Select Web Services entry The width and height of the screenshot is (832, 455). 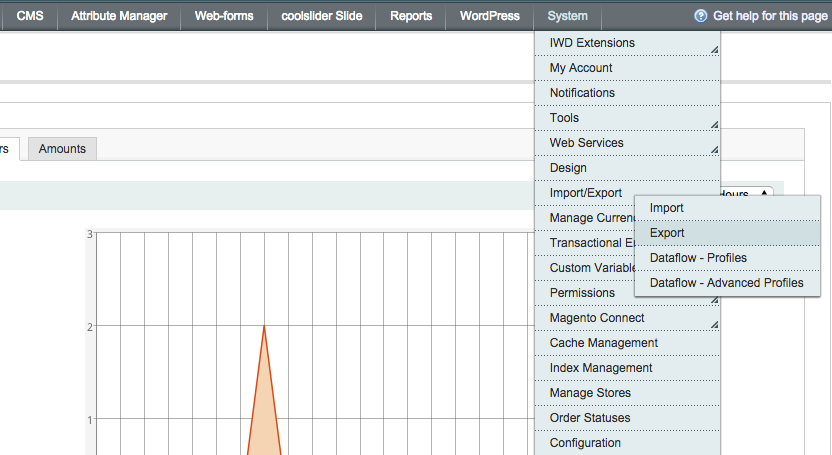click(627, 143)
